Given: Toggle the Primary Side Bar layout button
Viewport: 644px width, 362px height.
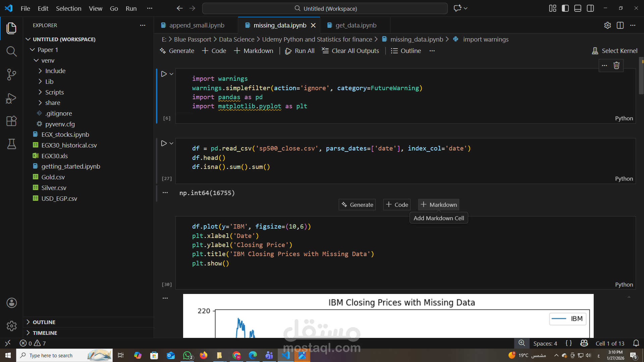Looking at the screenshot, I should click(x=565, y=8).
